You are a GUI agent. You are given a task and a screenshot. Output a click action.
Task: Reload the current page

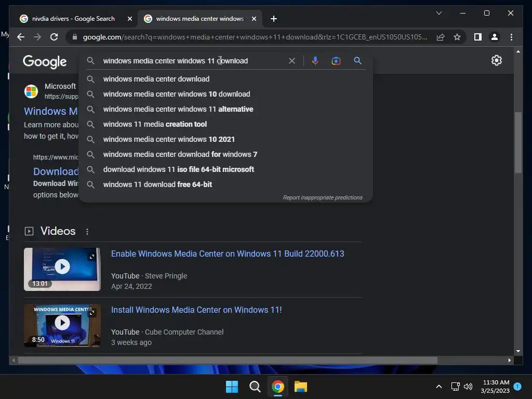[x=54, y=37]
